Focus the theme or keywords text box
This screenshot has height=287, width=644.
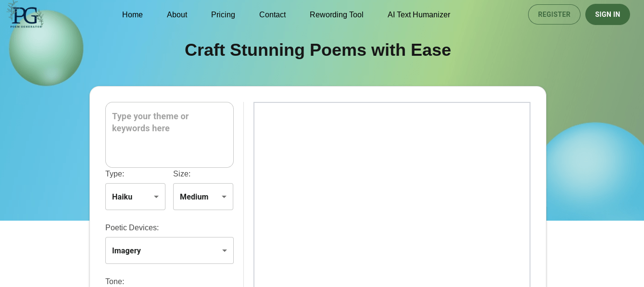pos(169,135)
